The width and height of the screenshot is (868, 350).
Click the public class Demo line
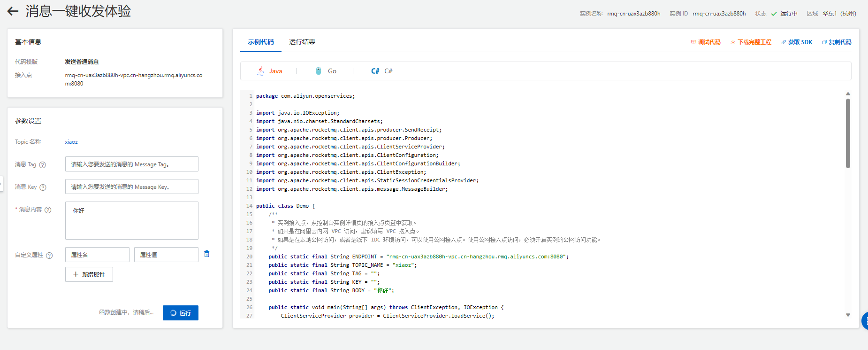pyautogui.click(x=285, y=206)
